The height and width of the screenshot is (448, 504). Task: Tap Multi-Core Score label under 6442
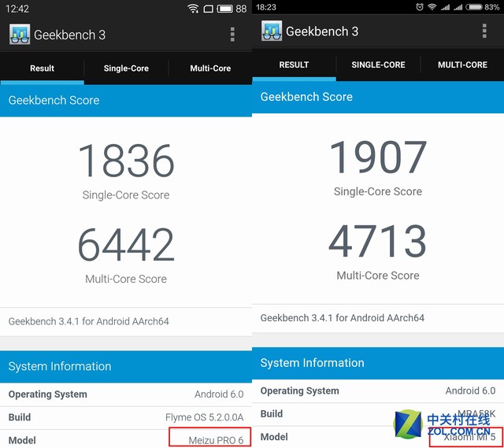coord(126,280)
